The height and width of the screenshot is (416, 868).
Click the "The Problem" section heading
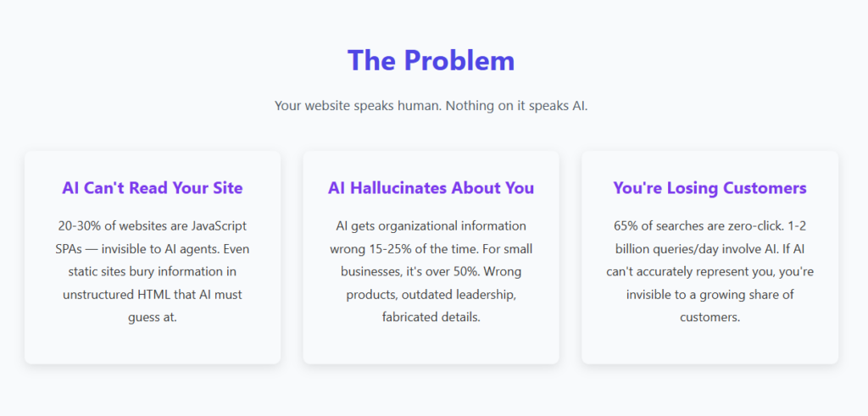point(431,61)
